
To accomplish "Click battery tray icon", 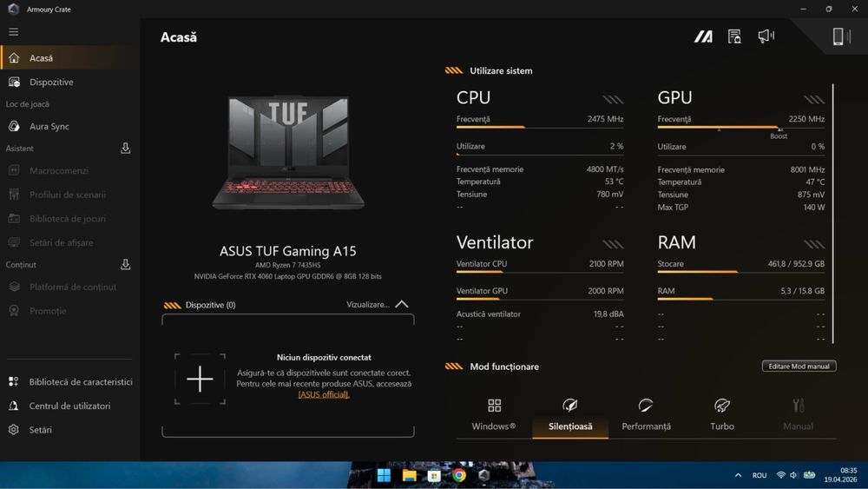I will pos(809,474).
